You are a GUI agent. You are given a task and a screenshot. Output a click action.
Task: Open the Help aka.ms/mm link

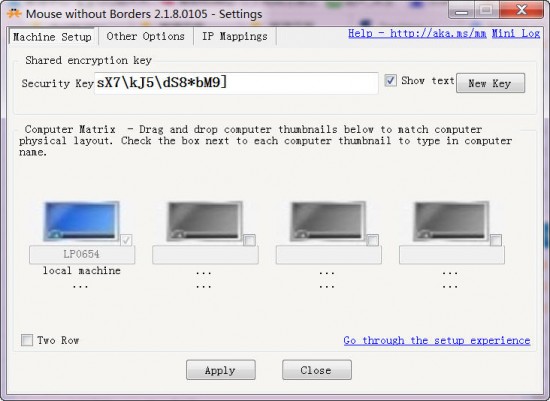click(x=417, y=33)
